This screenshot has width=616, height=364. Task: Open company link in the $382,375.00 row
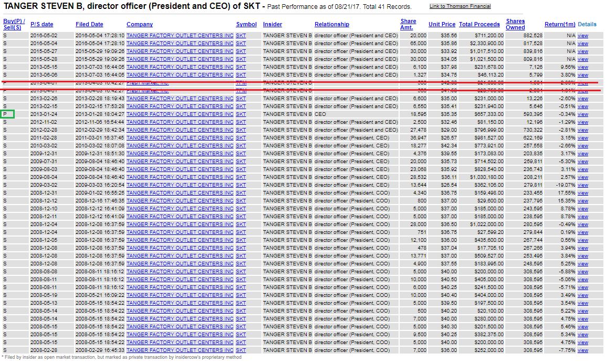(x=180, y=334)
